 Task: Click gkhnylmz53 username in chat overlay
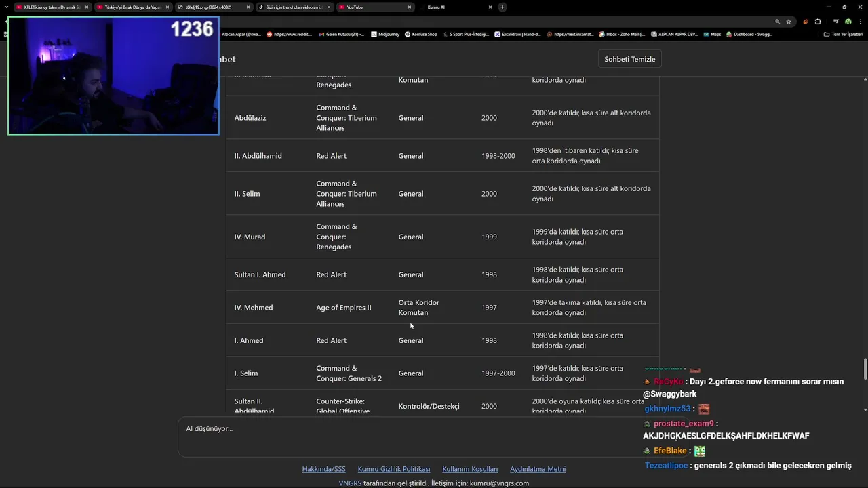667,409
